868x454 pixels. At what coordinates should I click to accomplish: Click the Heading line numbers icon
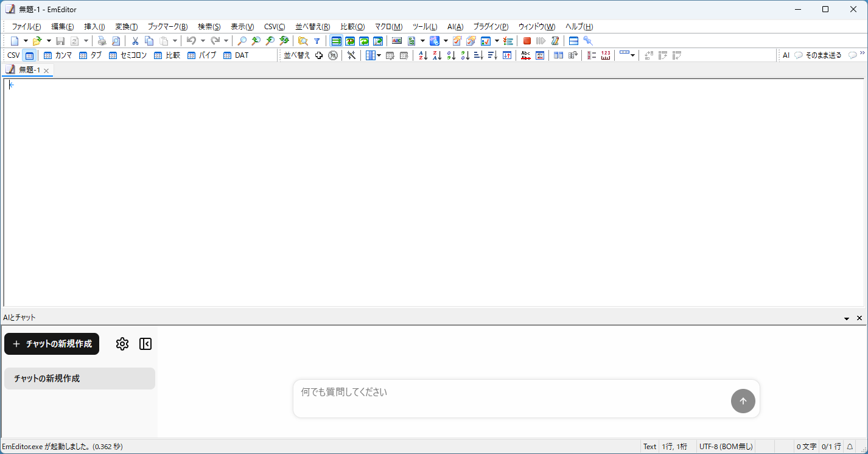point(592,55)
